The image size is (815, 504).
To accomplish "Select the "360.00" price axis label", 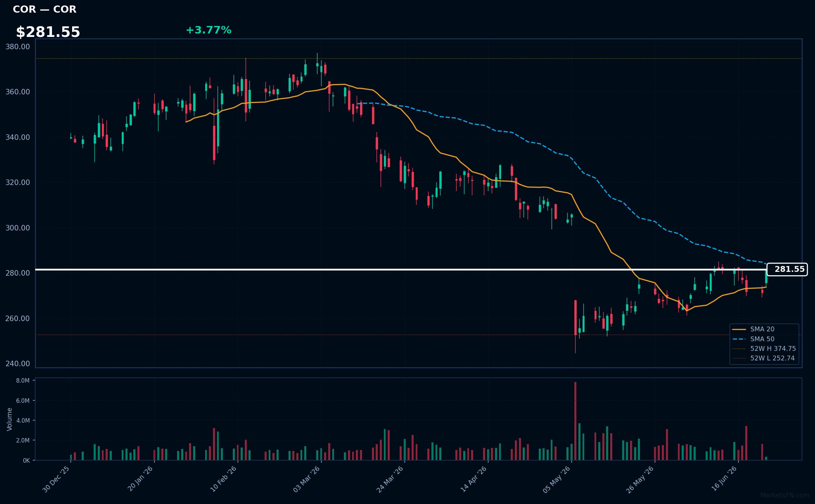I will click(x=18, y=92).
